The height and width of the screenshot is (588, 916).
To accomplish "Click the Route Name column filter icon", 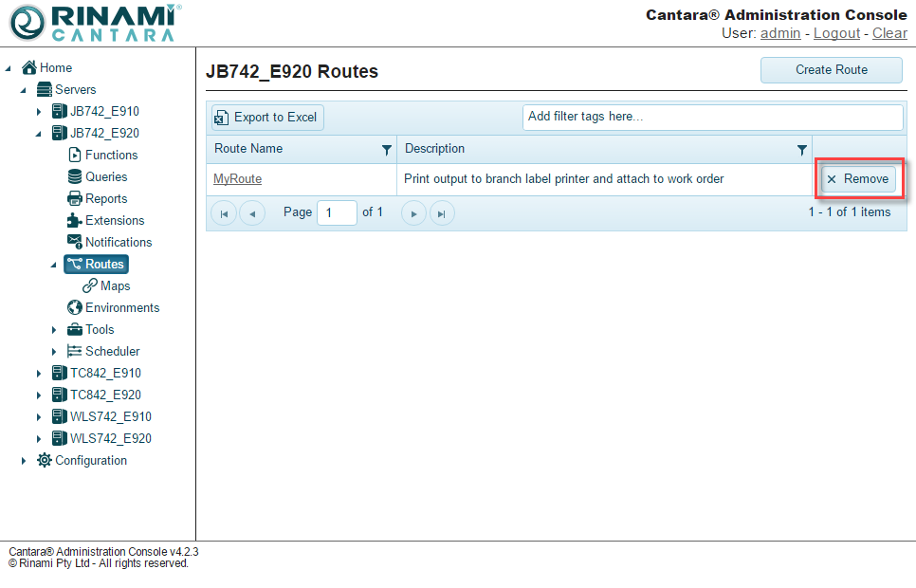I will click(386, 150).
